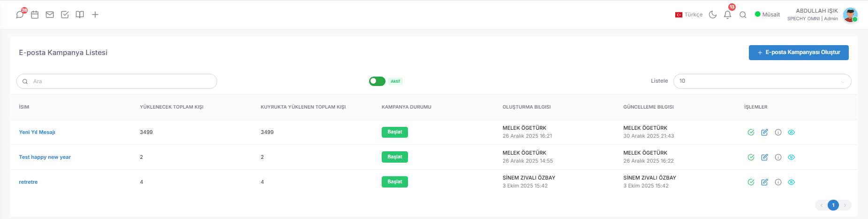Show info for retretre campaign

pos(778,182)
